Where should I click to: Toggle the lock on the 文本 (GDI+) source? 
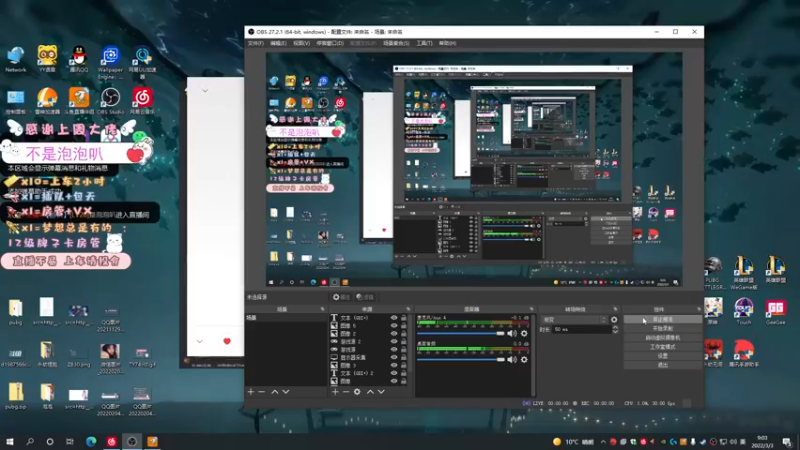click(404, 317)
